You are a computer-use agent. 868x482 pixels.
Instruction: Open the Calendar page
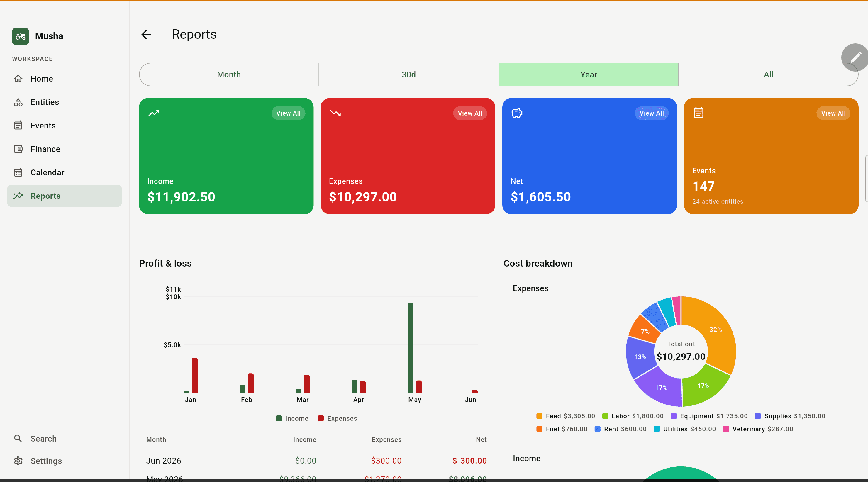tap(64, 172)
